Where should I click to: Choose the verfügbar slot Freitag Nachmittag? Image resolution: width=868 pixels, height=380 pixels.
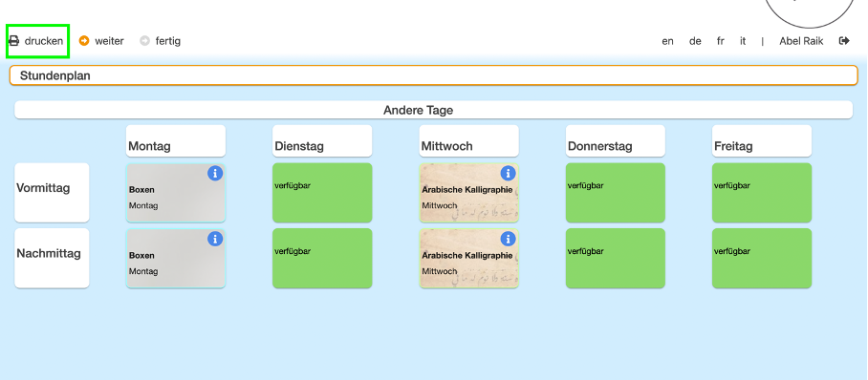tap(762, 259)
